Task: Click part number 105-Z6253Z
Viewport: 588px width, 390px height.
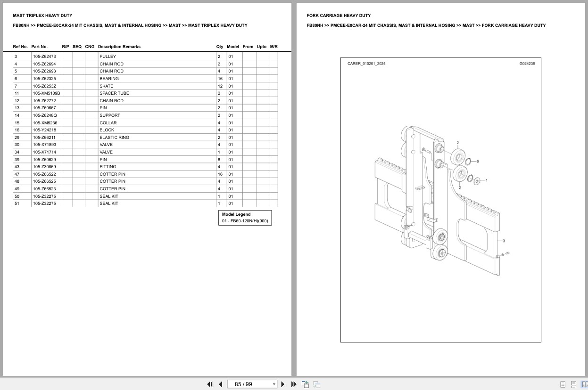Action: coord(44,86)
